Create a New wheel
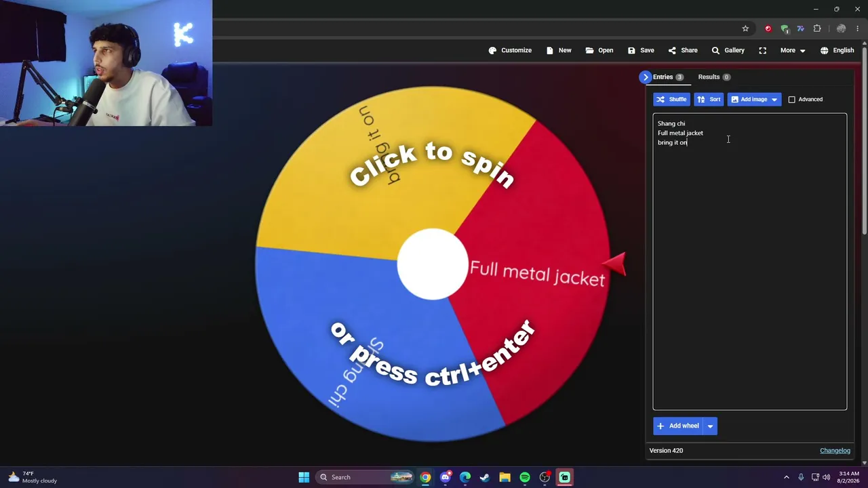 [559, 50]
